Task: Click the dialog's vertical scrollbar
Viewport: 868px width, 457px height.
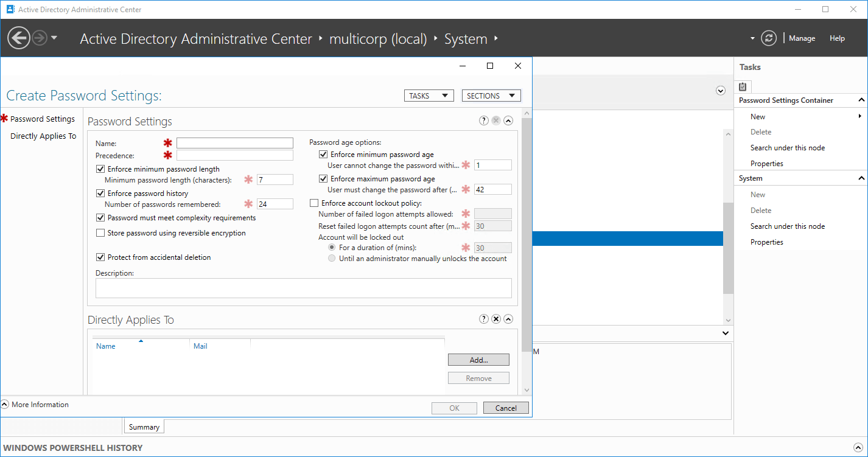Action: click(x=527, y=243)
